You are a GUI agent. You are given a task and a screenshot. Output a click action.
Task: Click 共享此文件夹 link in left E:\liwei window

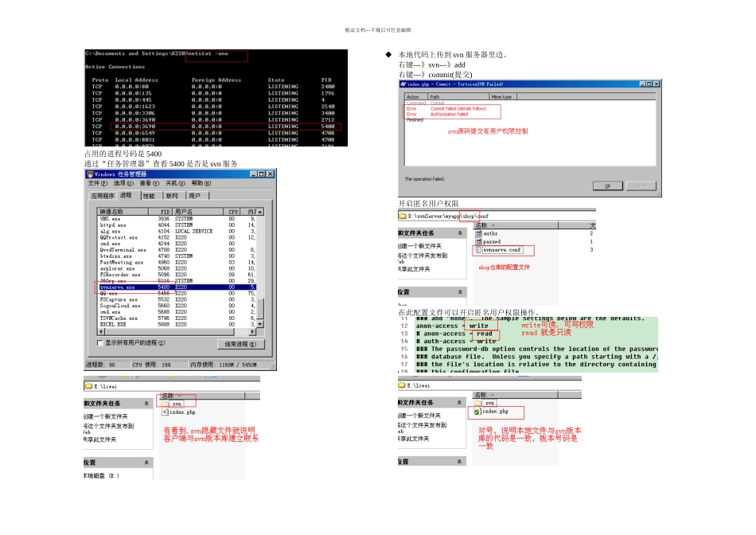pyautogui.click(x=99, y=439)
